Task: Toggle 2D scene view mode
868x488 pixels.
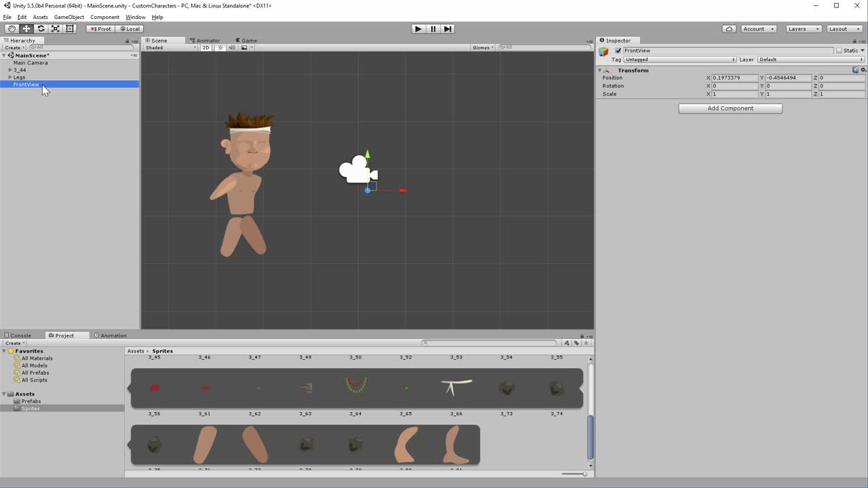Action: point(206,47)
